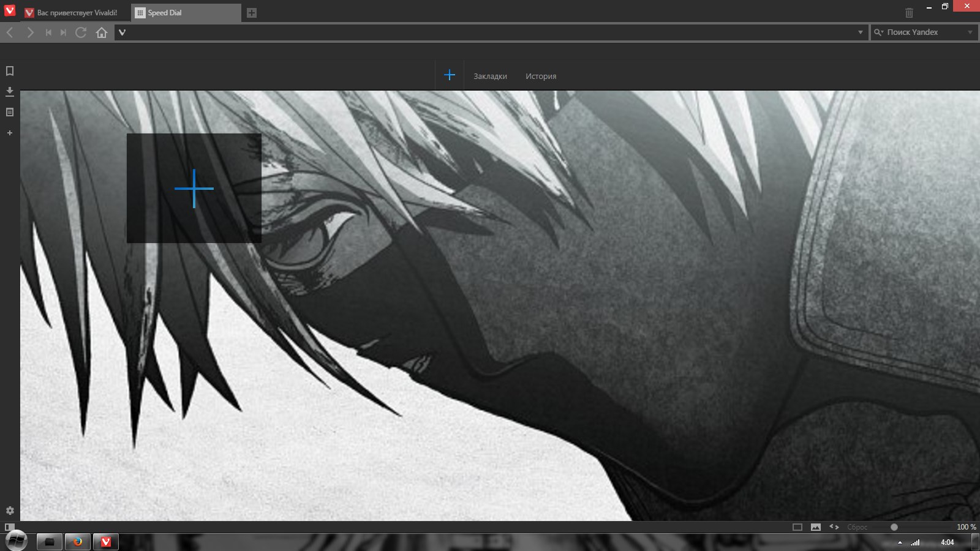Viewport: 980px width, 551px height.
Task: Open the Vivaldi main menu logo button
Action: [10, 10]
